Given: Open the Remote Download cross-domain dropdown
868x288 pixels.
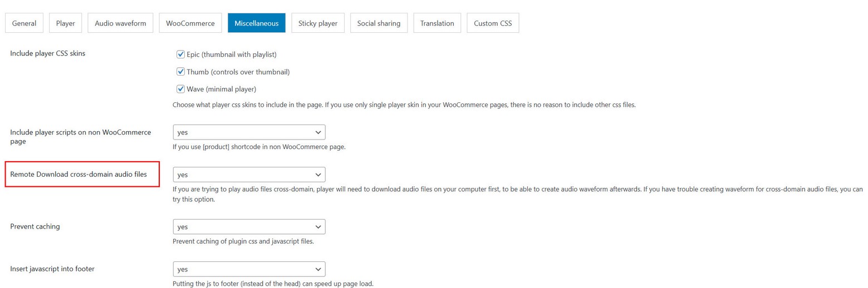Looking at the screenshot, I should (x=249, y=175).
